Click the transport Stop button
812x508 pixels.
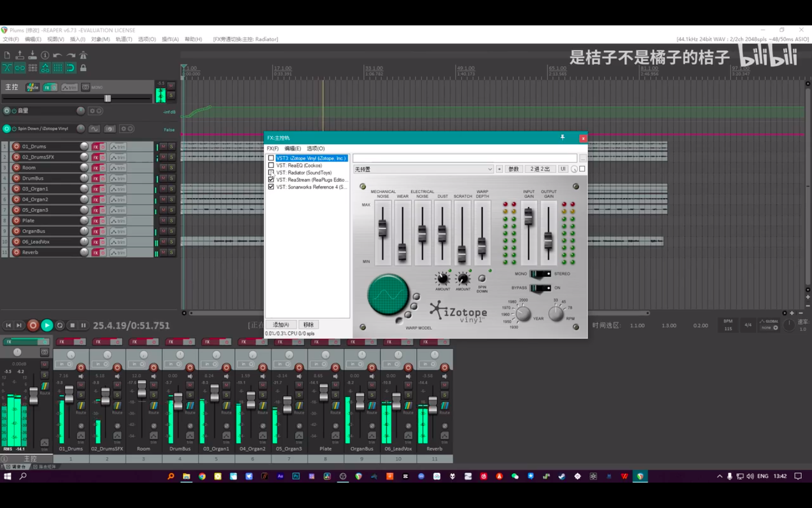pos(72,325)
